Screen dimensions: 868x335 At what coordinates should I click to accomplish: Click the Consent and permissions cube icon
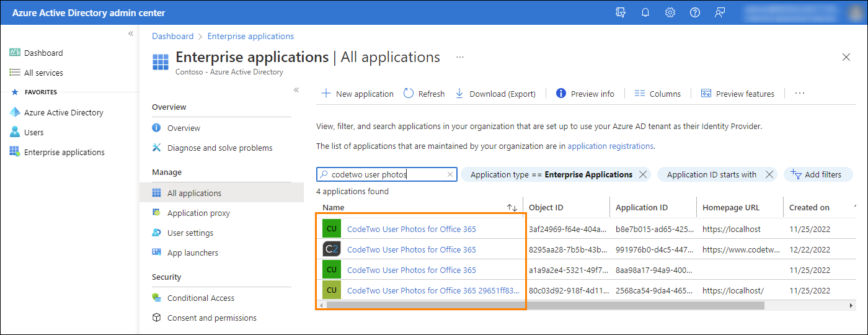157,318
